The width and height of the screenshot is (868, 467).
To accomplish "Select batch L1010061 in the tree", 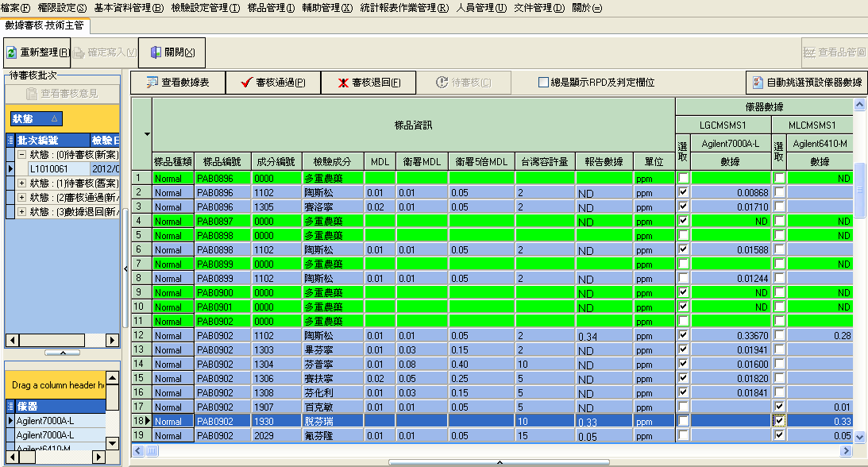I will pos(59,168).
